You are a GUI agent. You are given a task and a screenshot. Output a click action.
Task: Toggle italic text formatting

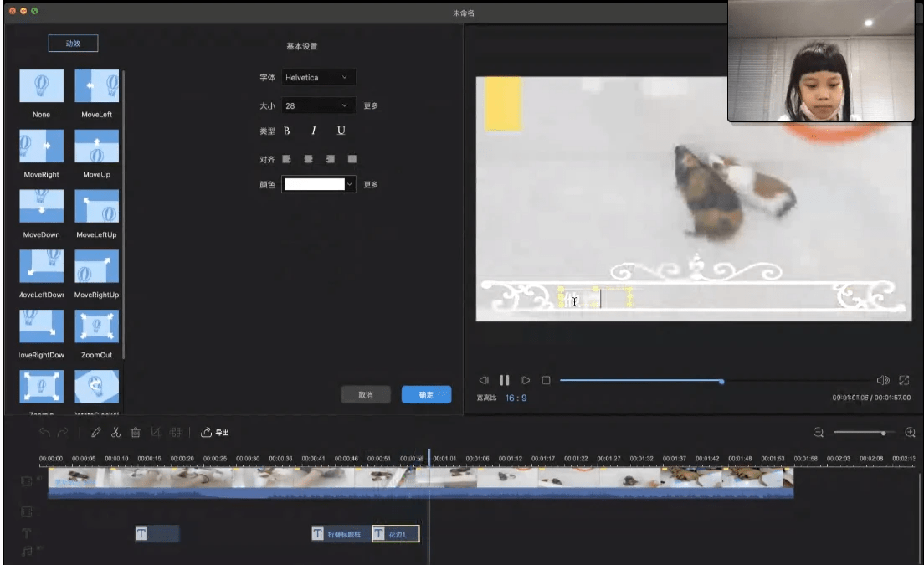(314, 131)
